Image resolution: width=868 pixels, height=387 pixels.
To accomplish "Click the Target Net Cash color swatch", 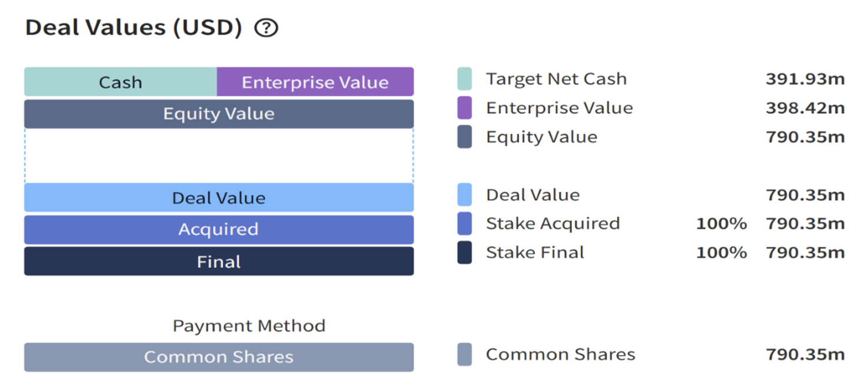I will pos(464,79).
